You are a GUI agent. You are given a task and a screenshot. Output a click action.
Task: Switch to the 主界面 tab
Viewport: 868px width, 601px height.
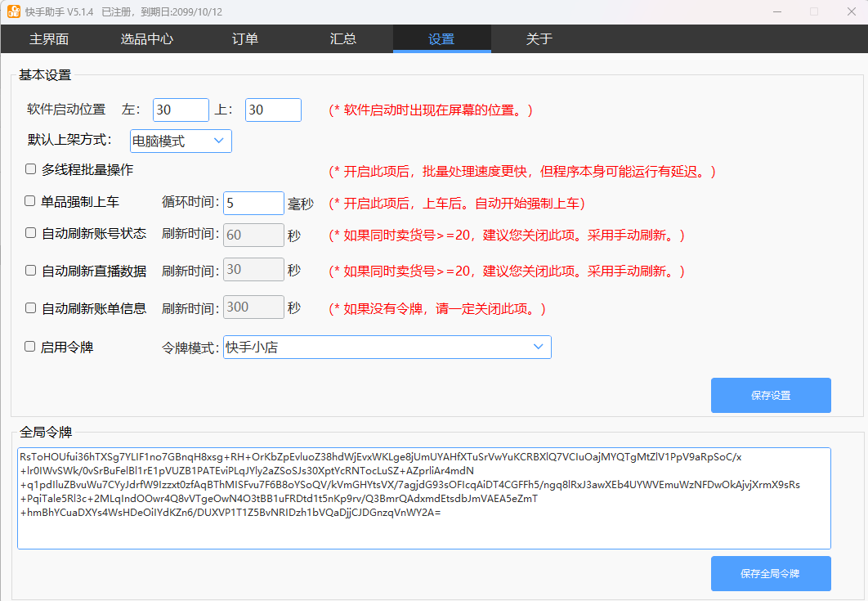[49, 38]
